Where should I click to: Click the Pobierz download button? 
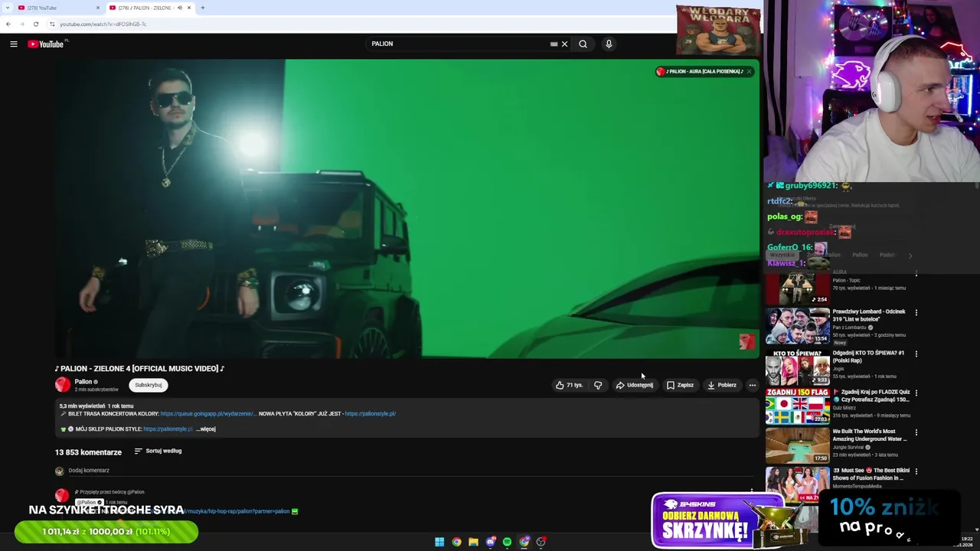click(x=722, y=385)
